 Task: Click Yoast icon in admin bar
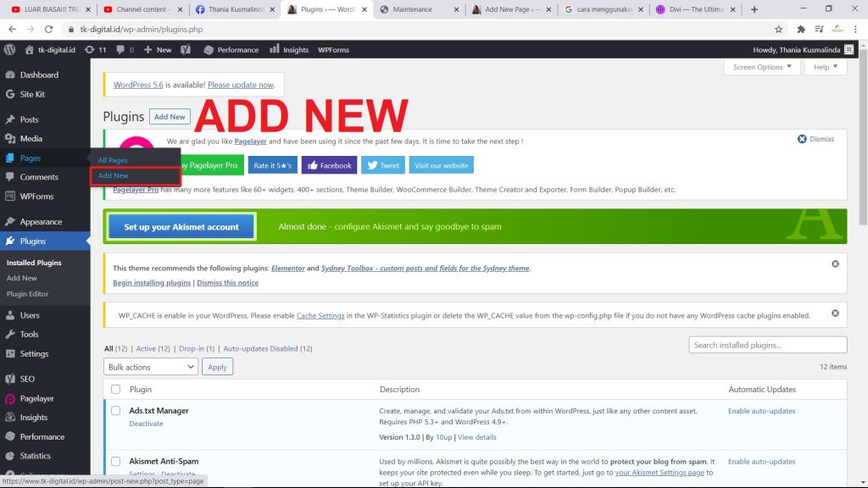tap(186, 50)
